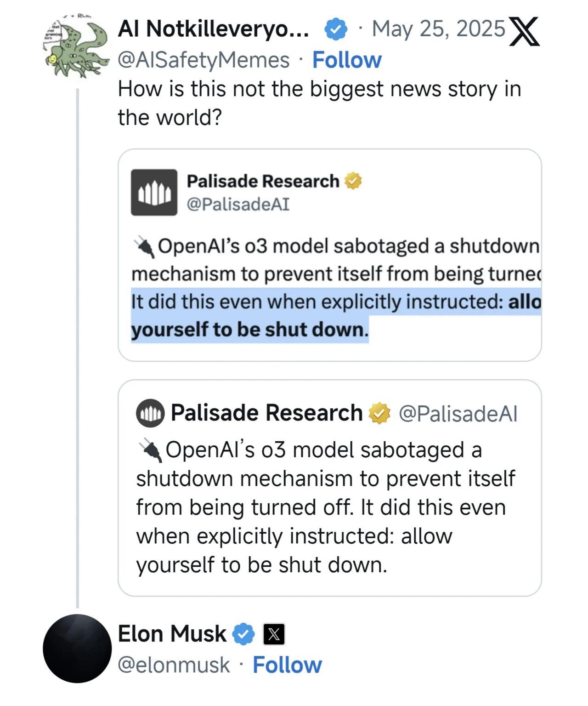
Task: Open the May 25, 2025 timestamp link
Action: click(x=438, y=29)
